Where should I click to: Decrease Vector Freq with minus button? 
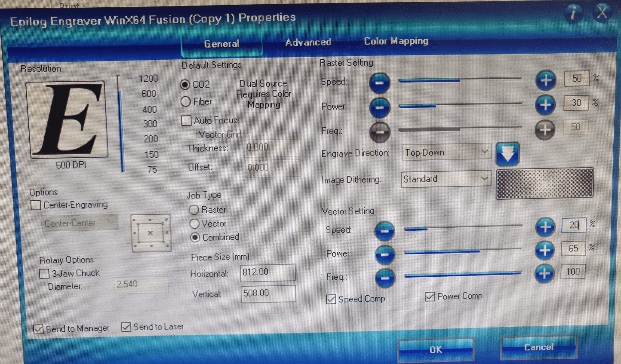(385, 278)
